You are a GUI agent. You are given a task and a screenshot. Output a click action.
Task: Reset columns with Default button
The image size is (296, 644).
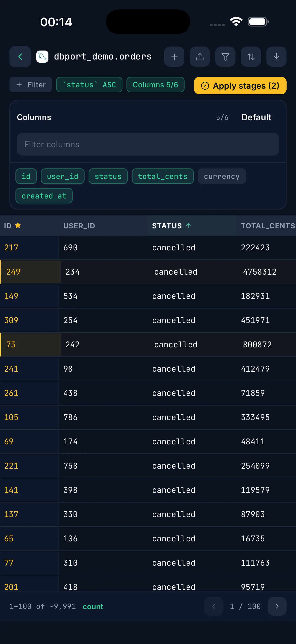click(x=256, y=117)
